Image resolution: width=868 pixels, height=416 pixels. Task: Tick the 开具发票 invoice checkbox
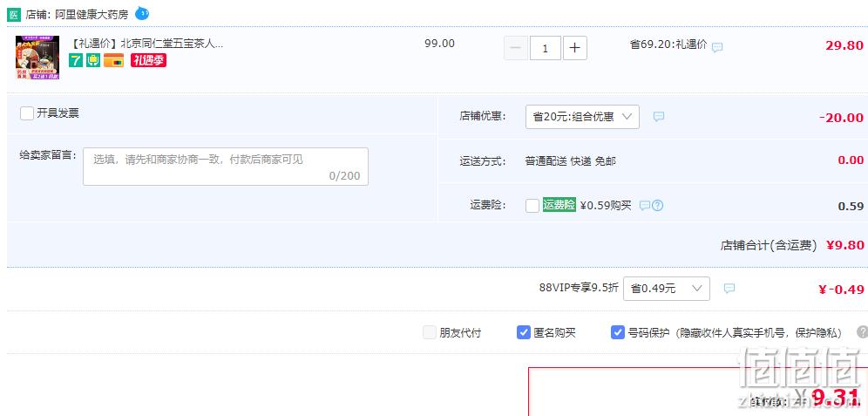(26, 113)
